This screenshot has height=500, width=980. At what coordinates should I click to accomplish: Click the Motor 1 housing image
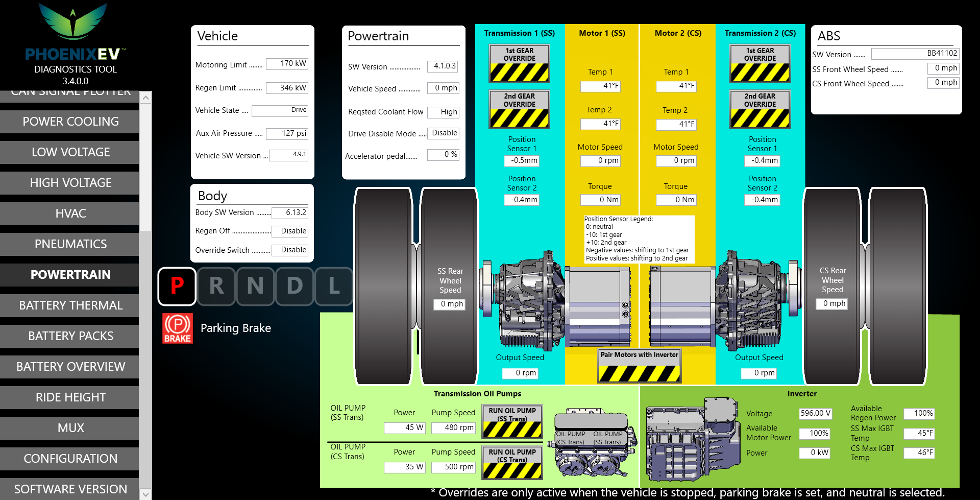pyautogui.click(x=597, y=305)
